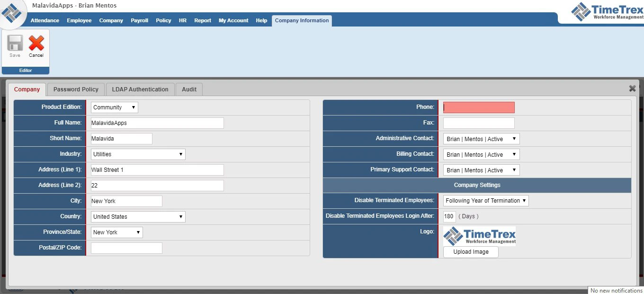
Task: Click the Full Name input field
Action: tap(157, 123)
